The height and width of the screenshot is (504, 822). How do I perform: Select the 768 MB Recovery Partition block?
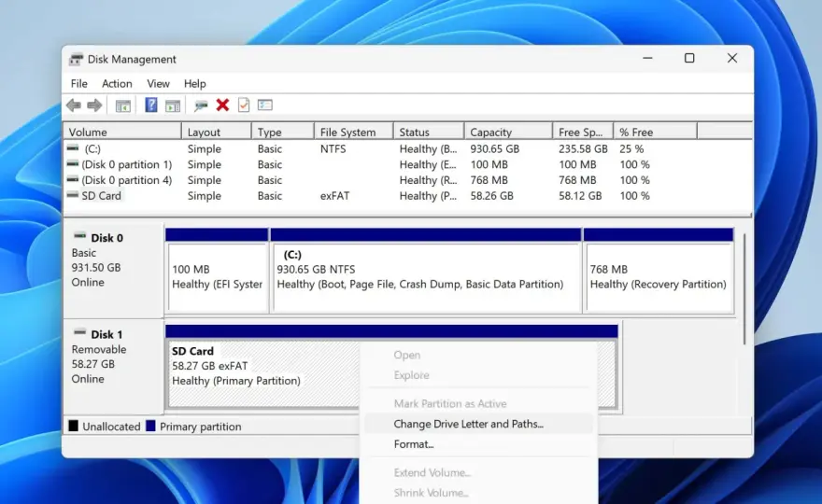tap(658, 271)
